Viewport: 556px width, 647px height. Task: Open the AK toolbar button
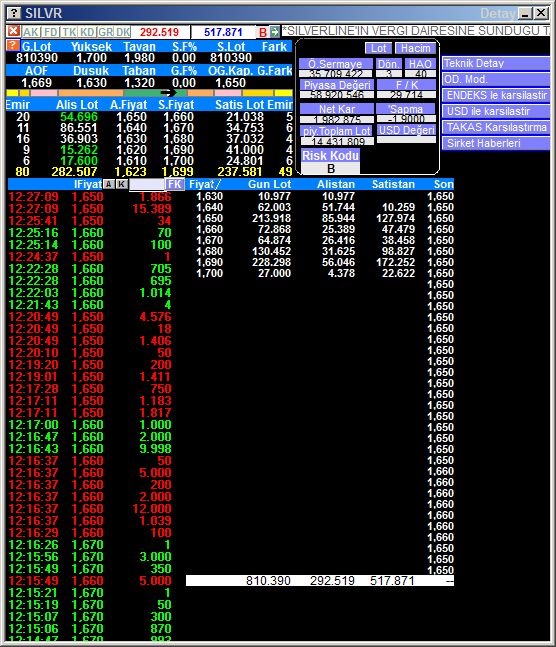click(x=31, y=32)
